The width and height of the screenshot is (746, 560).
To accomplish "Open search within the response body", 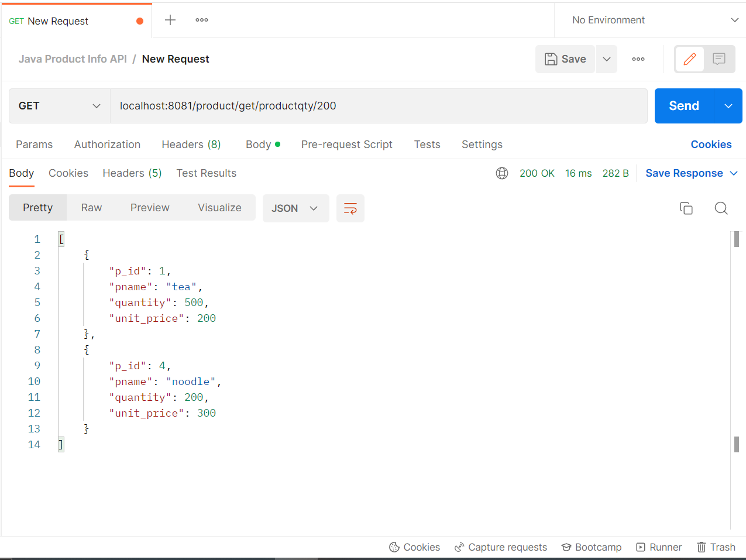I will point(721,208).
